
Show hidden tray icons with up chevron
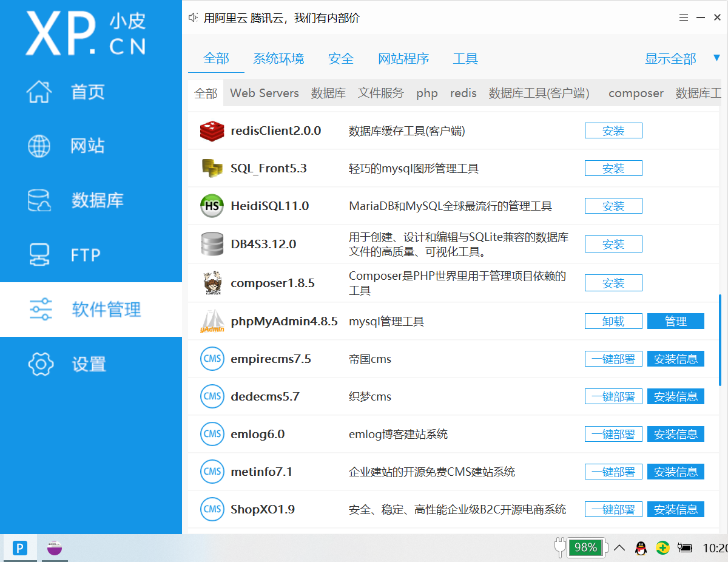[619, 548]
